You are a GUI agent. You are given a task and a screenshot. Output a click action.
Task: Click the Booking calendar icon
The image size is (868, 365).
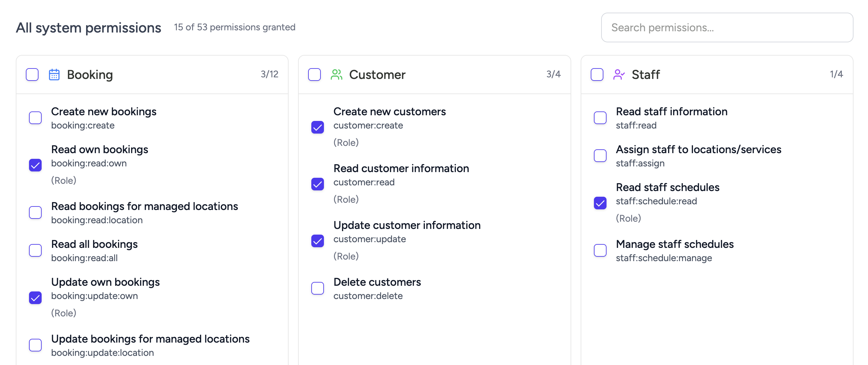pyautogui.click(x=54, y=75)
